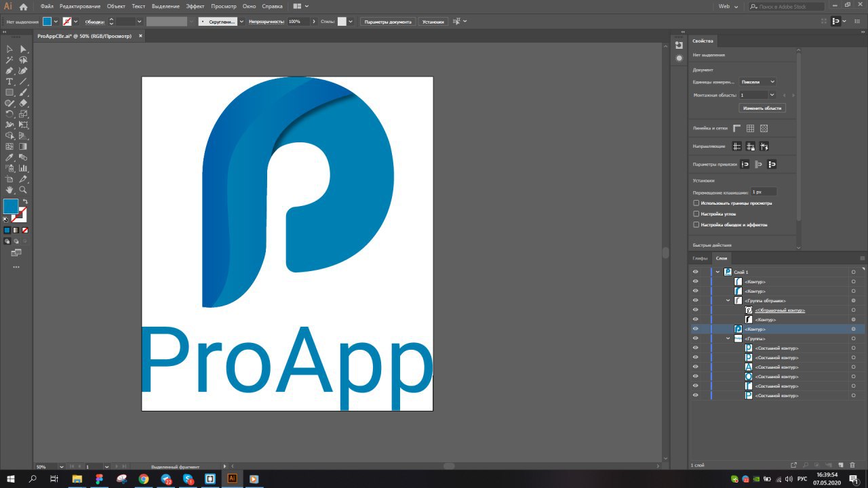Show transparency grid in Properties panel
This screenshot has height=488, width=868.
click(764, 128)
